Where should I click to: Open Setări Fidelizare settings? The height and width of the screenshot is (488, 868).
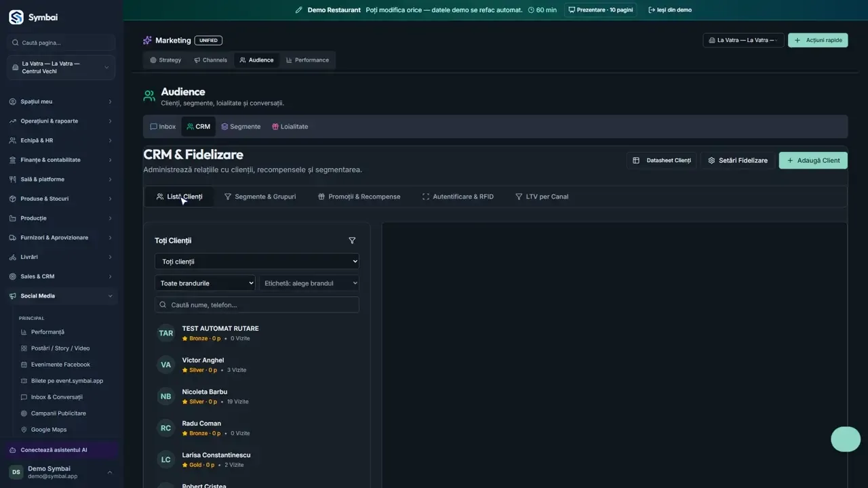[738, 161]
